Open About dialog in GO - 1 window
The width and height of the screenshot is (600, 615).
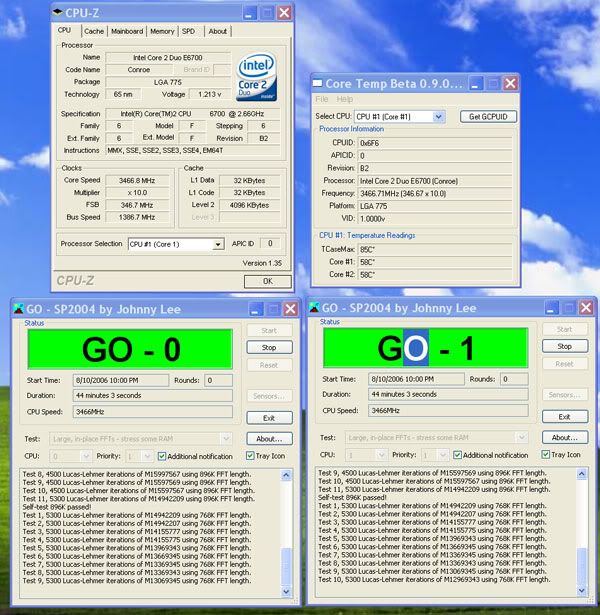[565, 437]
